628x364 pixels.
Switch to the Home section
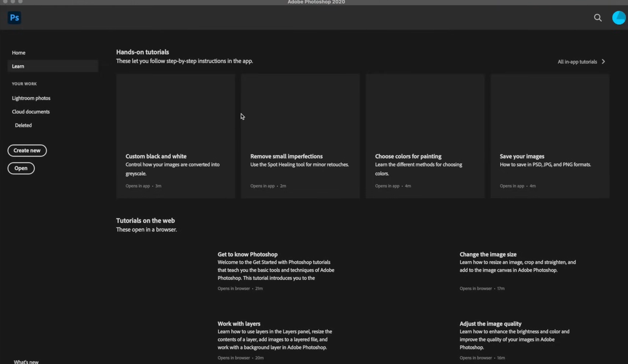pyautogui.click(x=18, y=52)
